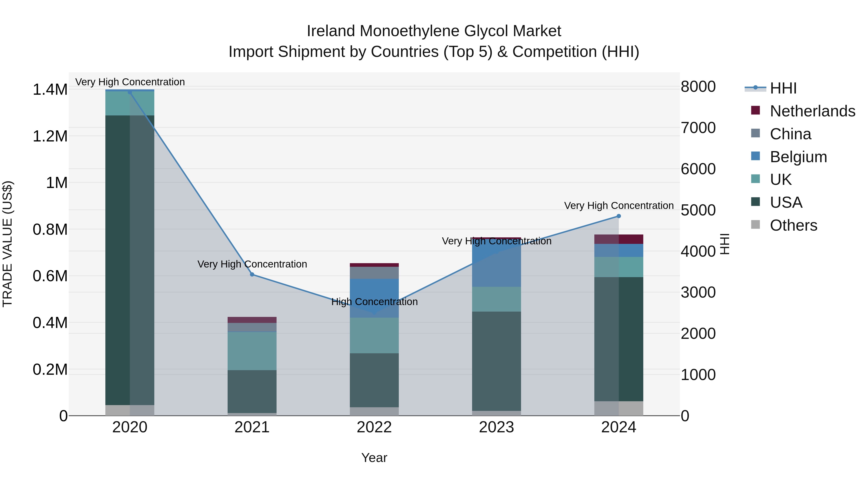Click the China segment in 2022 bar

(374, 273)
